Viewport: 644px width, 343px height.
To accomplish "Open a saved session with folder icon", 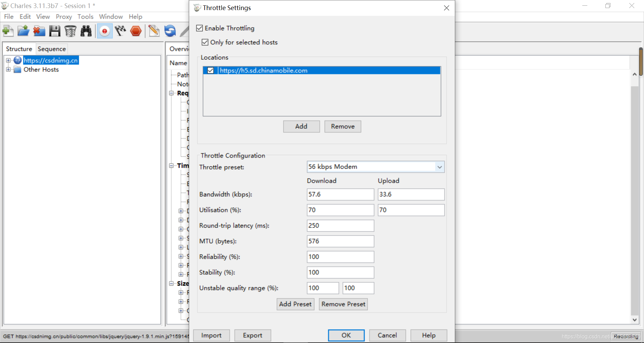I will pyautogui.click(x=23, y=31).
